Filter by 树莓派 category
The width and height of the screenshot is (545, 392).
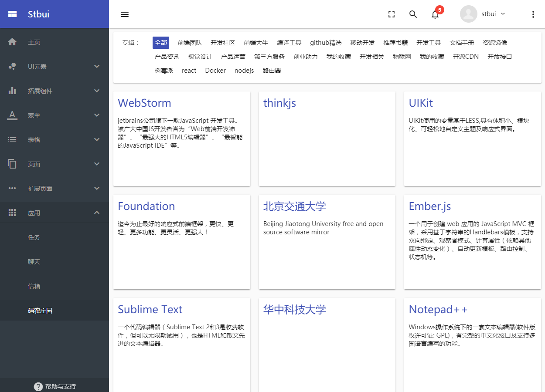click(164, 71)
